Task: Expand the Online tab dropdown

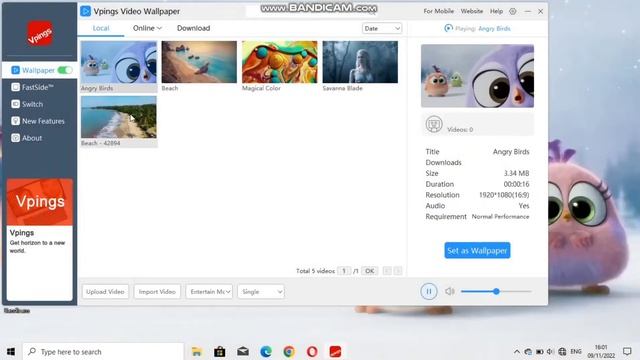Action: point(147,28)
